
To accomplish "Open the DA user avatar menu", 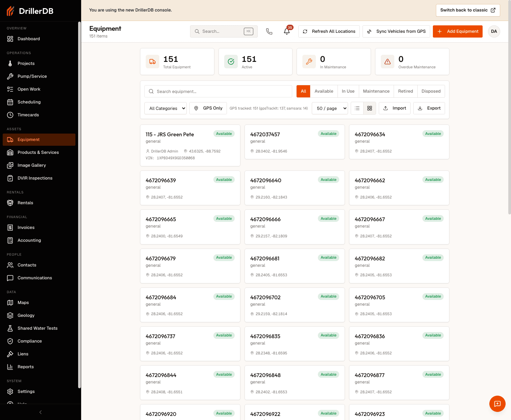I will (x=494, y=31).
